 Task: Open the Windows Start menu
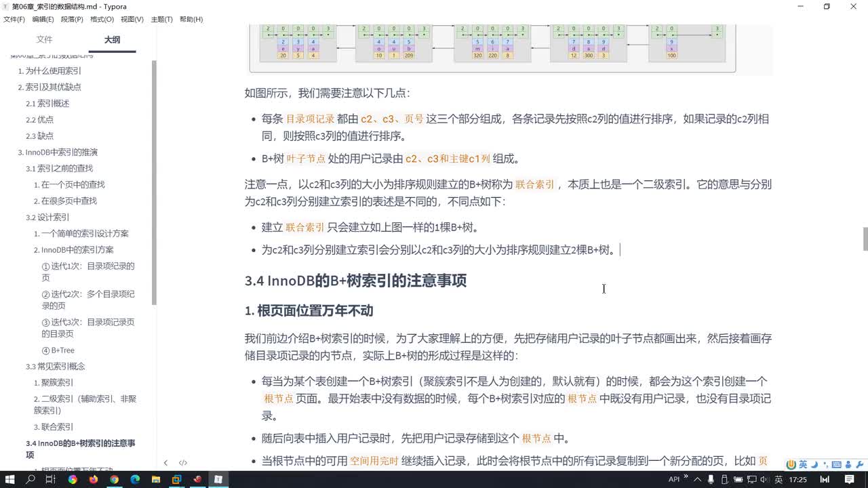[9, 479]
